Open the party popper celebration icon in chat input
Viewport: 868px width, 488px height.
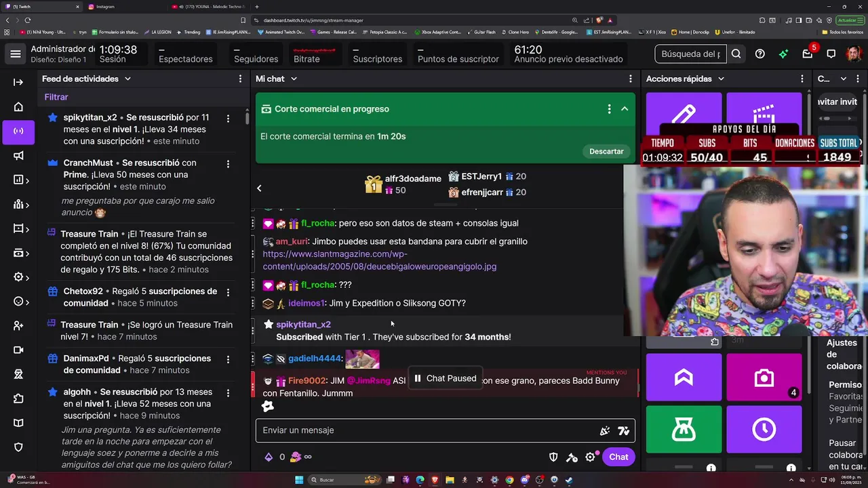click(605, 430)
